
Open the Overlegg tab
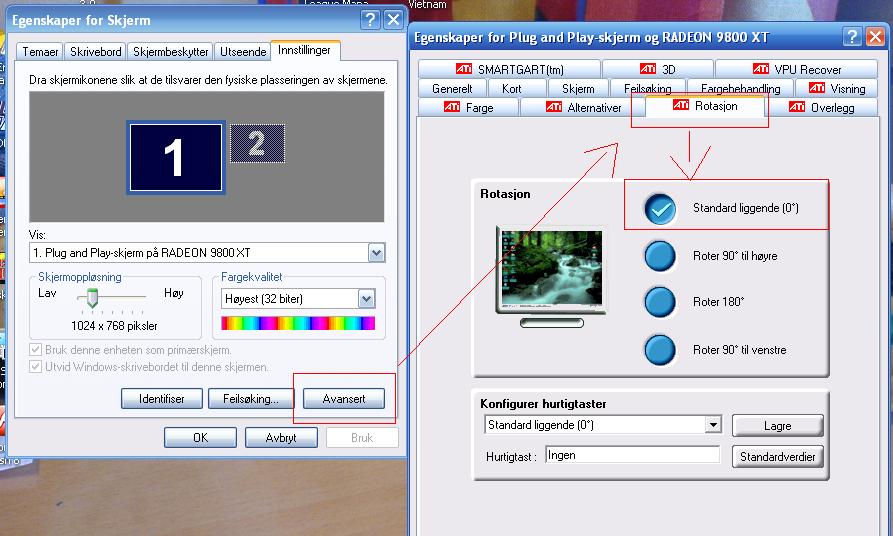[x=823, y=107]
